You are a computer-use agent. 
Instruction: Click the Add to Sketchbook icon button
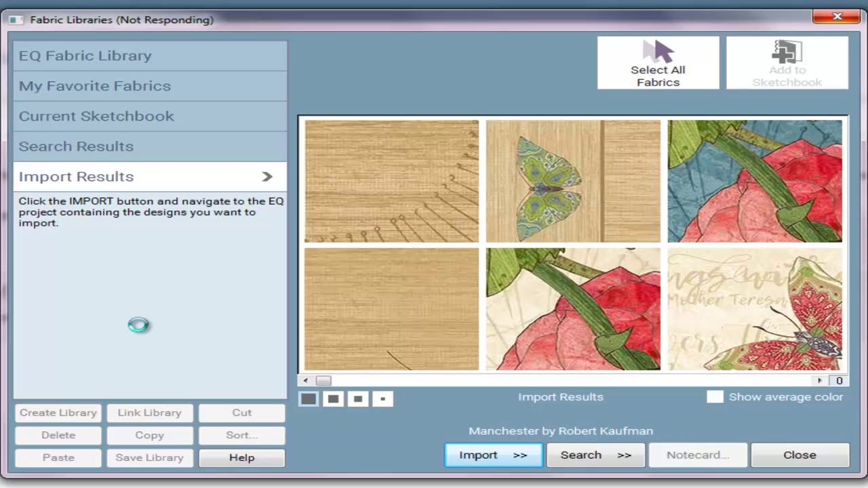click(787, 62)
